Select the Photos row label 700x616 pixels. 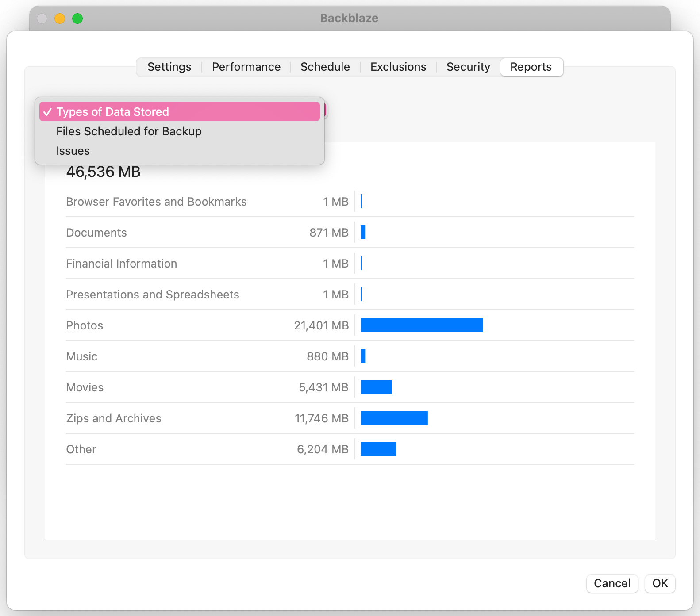(x=85, y=325)
